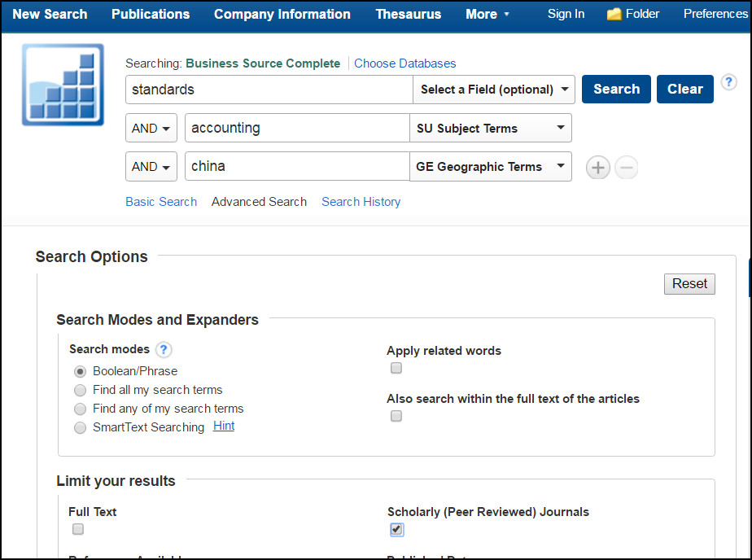
Task: Uncheck Scholarly (Peer Reviewed) Journals
Action: (x=396, y=529)
